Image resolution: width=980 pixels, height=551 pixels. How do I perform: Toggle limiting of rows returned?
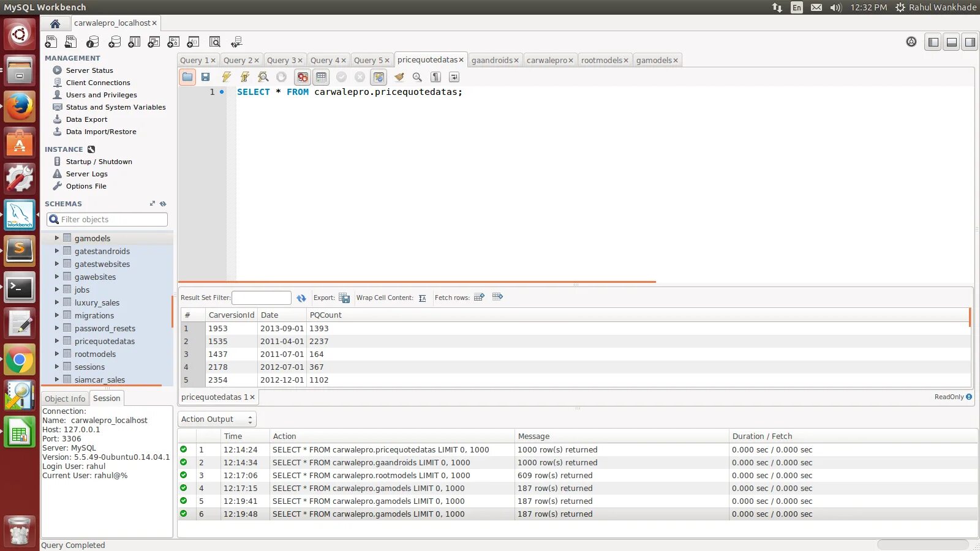[321, 77]
